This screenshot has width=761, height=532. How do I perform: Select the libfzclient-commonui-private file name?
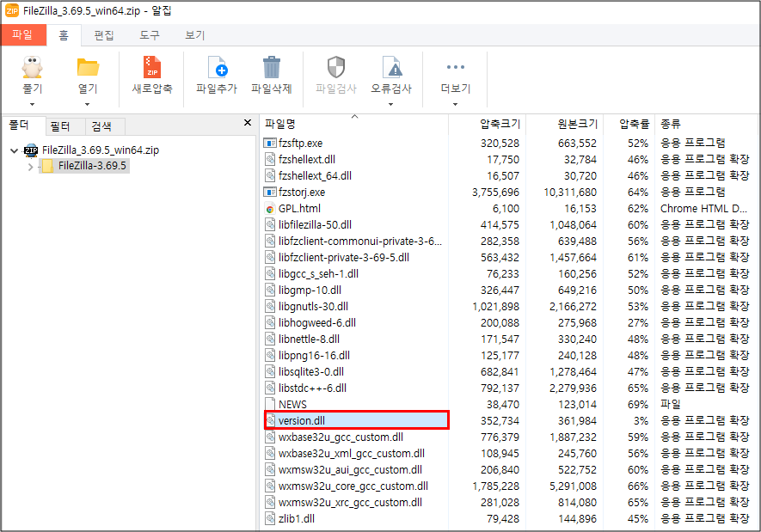360,241
